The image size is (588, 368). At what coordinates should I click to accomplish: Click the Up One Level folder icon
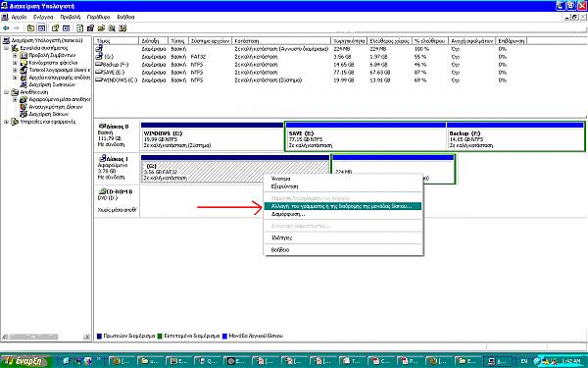(30, 28)
